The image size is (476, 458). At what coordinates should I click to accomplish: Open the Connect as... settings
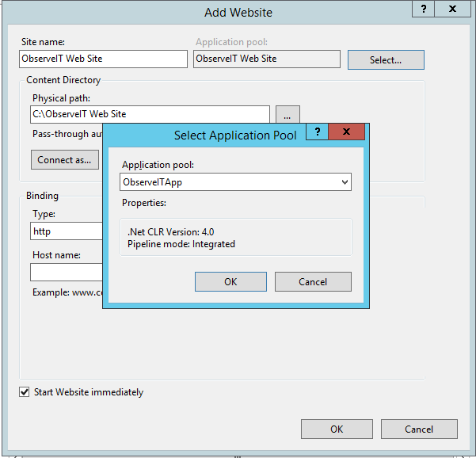64,159
